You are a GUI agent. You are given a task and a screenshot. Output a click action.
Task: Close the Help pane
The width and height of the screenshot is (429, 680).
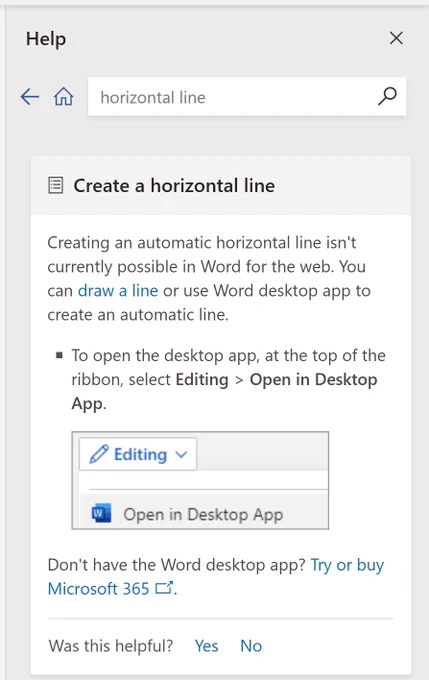point(396,38)
